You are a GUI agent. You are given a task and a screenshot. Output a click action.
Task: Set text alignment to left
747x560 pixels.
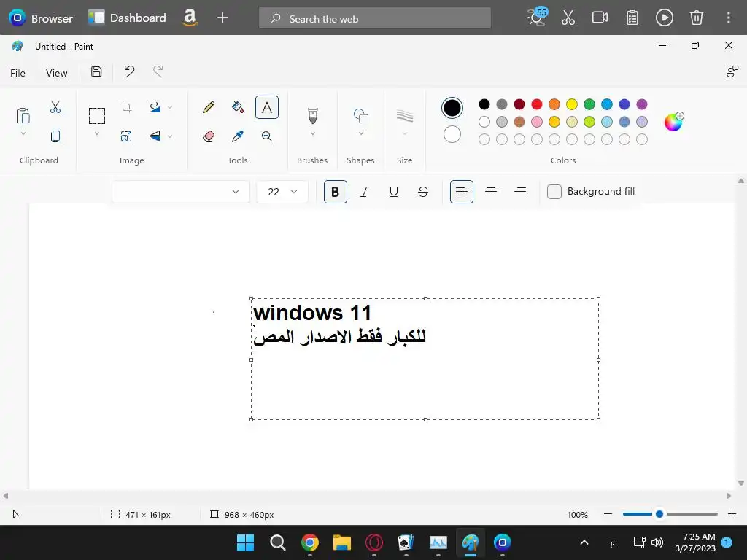[462, 192]
